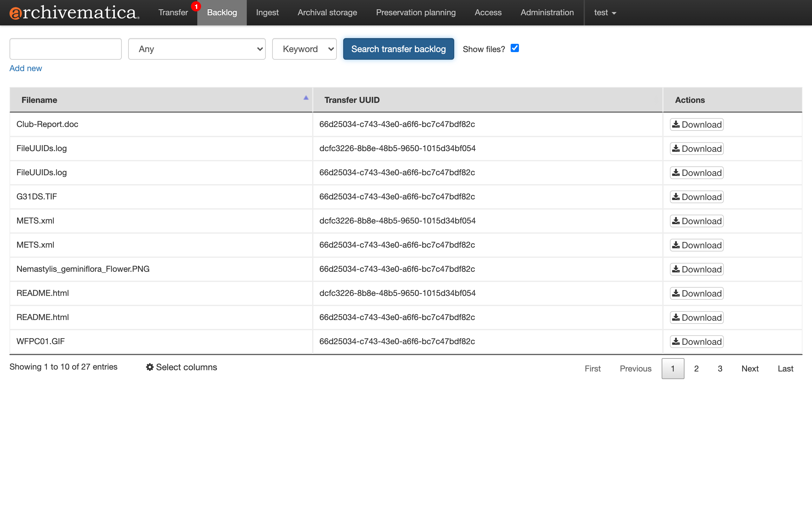The height and width of the screenshot is (508, 812).
Task: Click the Filename sort arrow icon
Action: (306, 98)
